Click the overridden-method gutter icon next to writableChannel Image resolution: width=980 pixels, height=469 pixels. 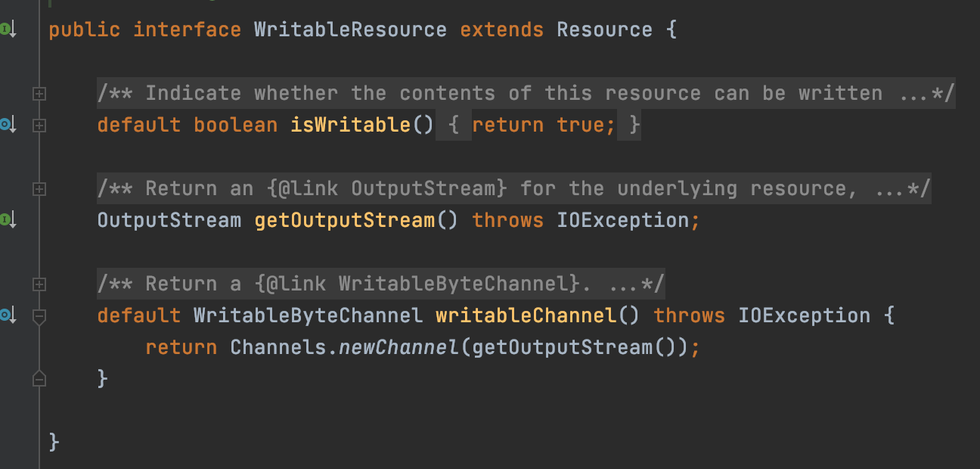(x=8, y=315)
